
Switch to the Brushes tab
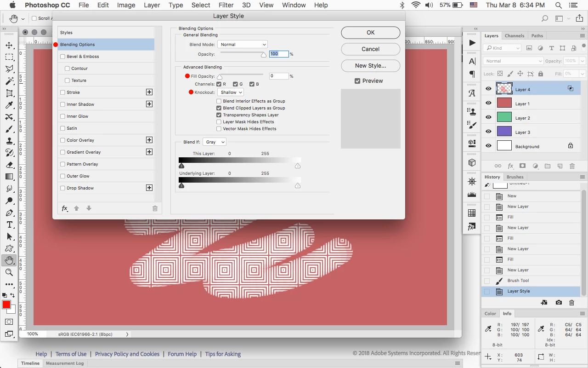click(515, 177)
